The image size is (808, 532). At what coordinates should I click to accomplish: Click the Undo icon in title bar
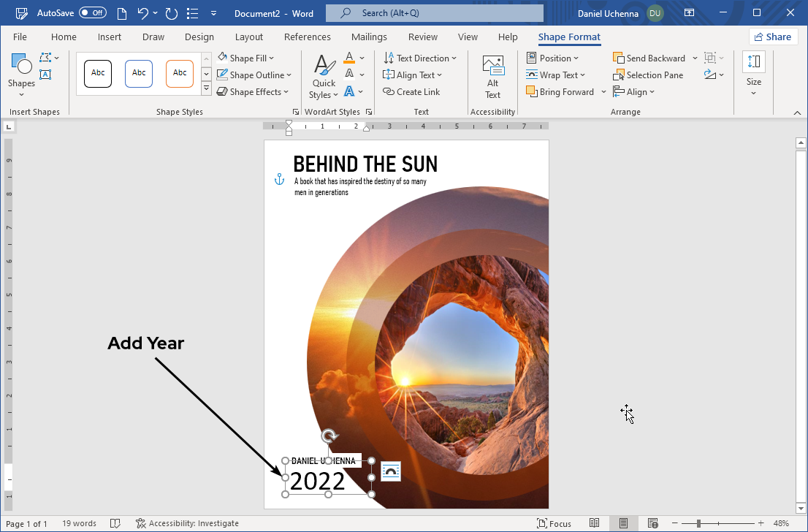pyautogui.click(x=144, y=13)
